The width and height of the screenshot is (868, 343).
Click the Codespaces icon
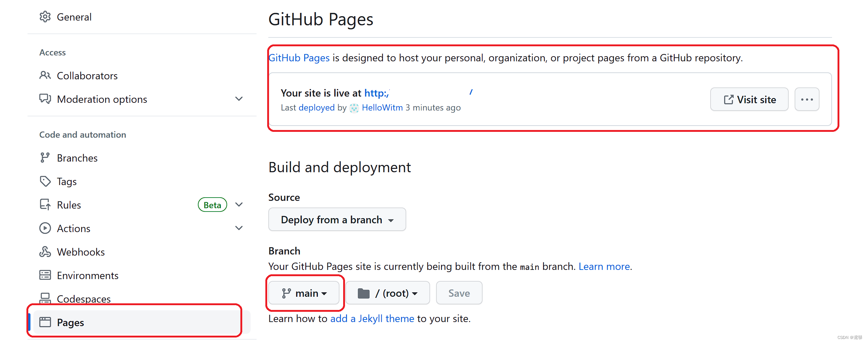point(45,298)
